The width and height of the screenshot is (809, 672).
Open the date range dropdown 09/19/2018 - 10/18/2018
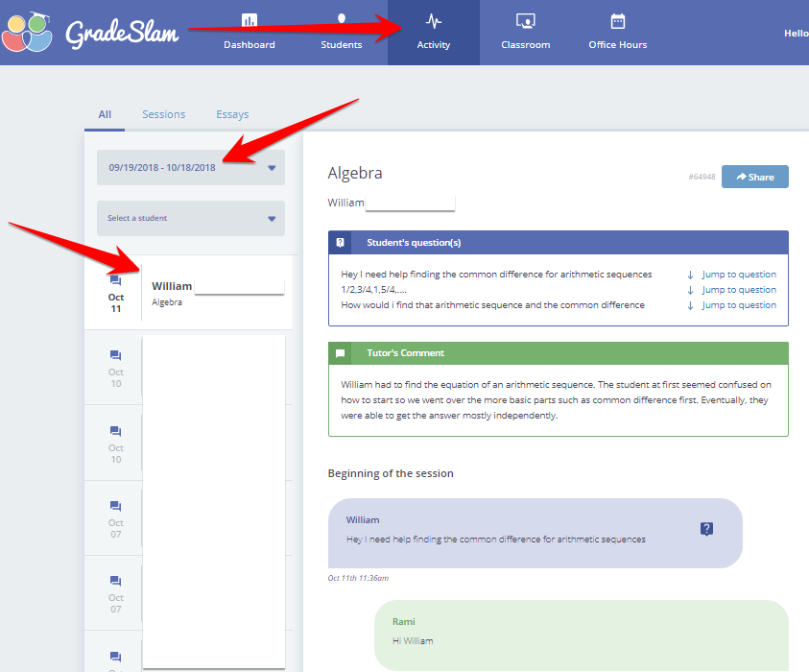(191, 167)
